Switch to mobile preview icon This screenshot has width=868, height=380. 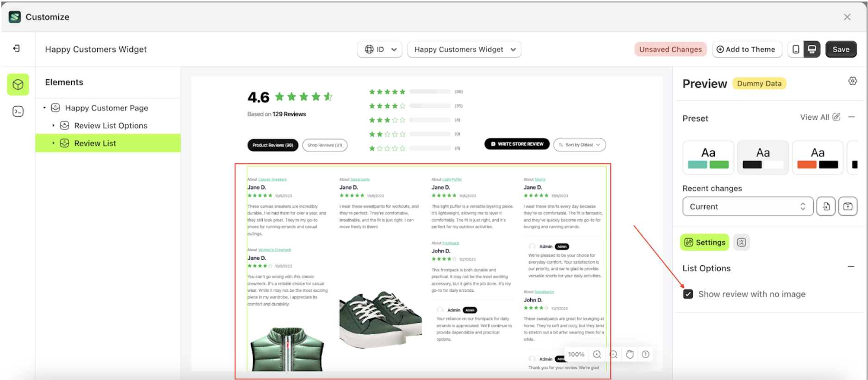(795, 49)
